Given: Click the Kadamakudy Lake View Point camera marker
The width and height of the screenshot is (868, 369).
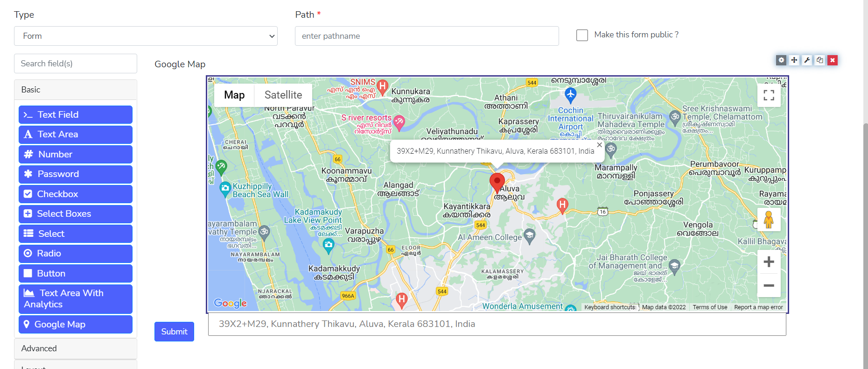Looking at the screenshot, I should click(x=329, y=246).
